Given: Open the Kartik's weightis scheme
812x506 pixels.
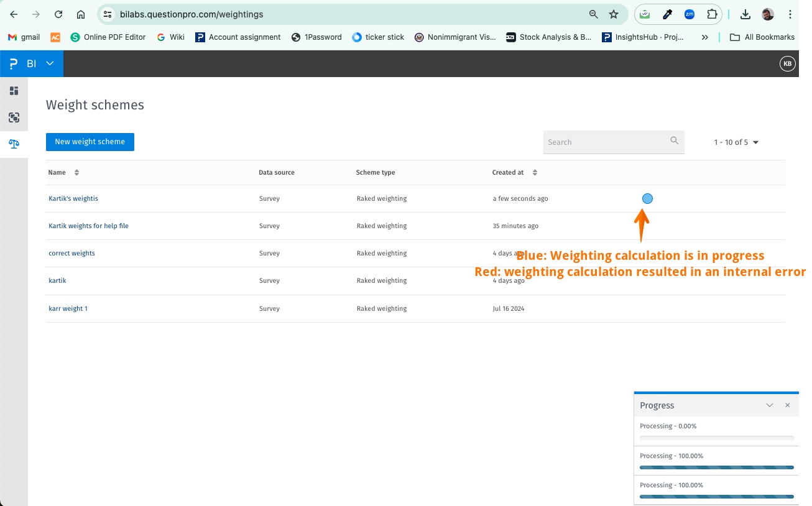Looking at the screenshot, I should (x=73, y=199).
